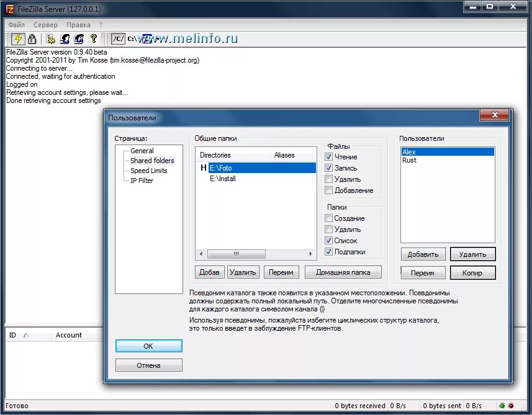Viewport: 532px width, 415px height.
Task: Click the 'Connecting to server...' log line
Action: (39, 68)
